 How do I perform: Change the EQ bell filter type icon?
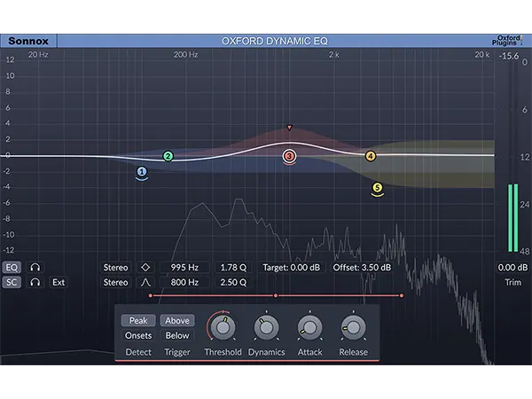click(x=145, y=268)
